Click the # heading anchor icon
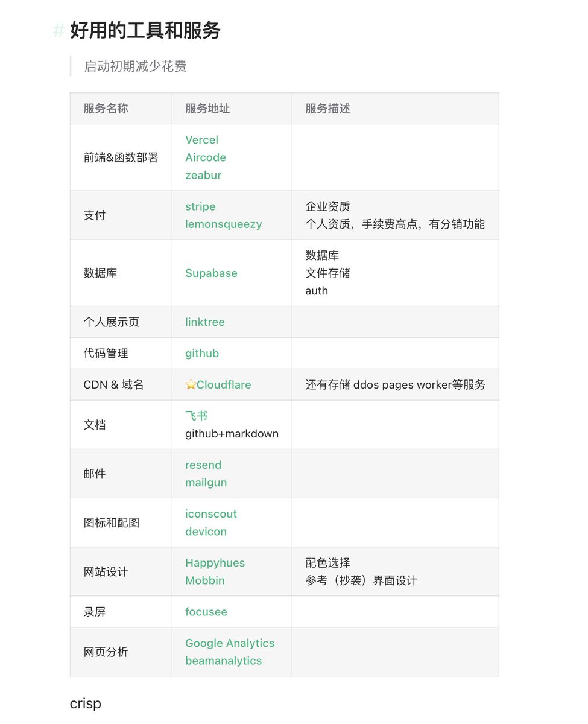This screenshot has width=588, height=724. [x=57, y=29]
